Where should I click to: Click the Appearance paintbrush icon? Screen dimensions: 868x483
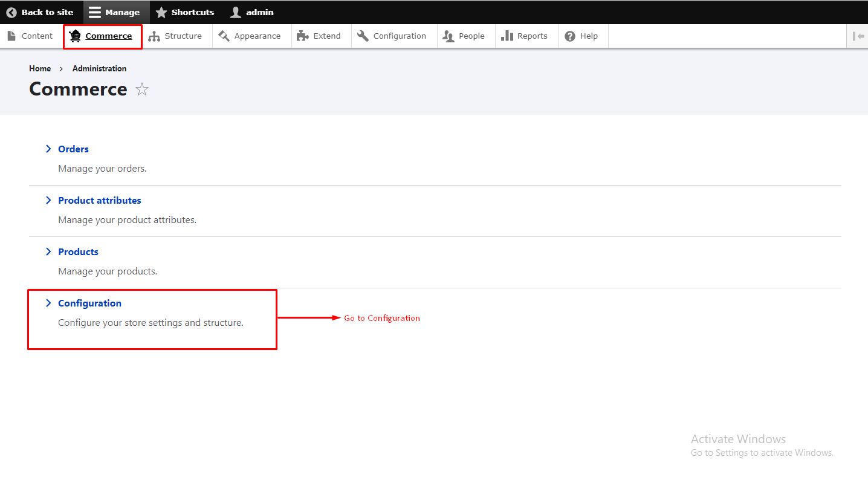(x=224, y=36)
